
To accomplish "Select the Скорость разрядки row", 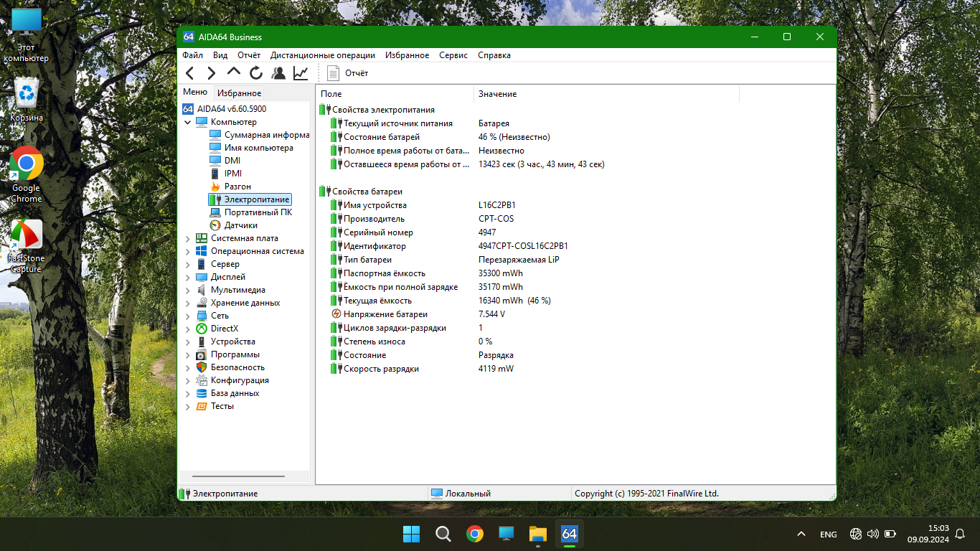I will point(381,369).
